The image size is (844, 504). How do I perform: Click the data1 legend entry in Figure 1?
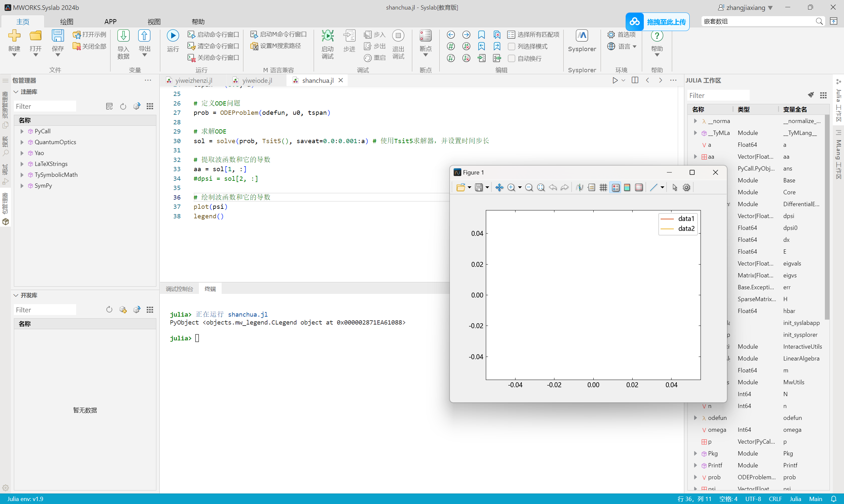click(x=678, y=218)
